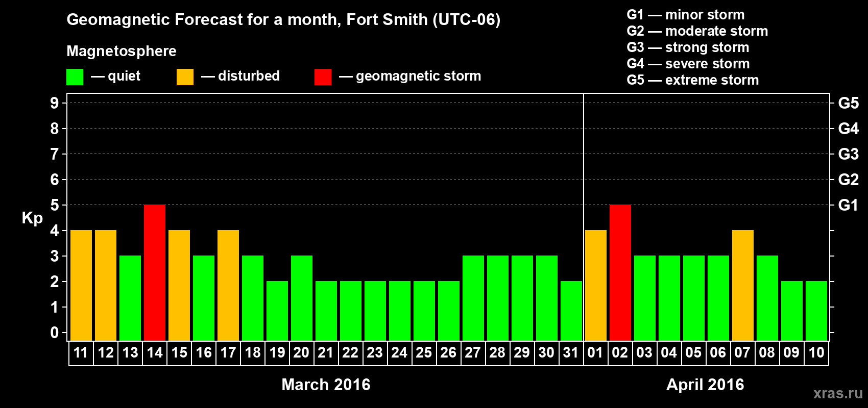Select the orange bar for April 01
The height and width of the screenshot is (408, 868).
pyautogui.click(x=596, y=285)
